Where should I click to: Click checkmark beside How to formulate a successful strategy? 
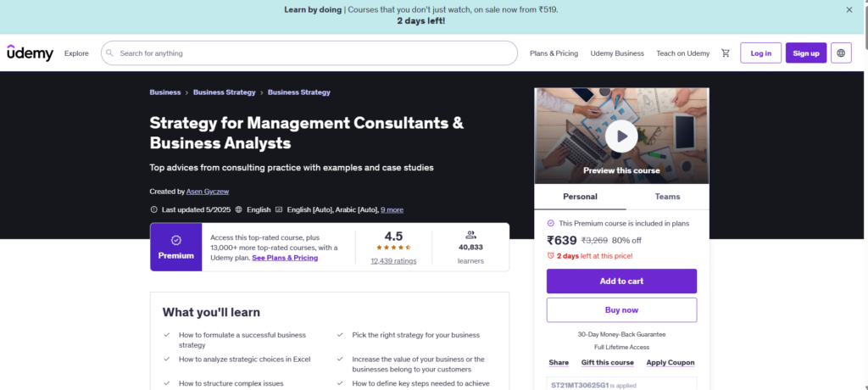pyautogui.click(x=167, y=335)
